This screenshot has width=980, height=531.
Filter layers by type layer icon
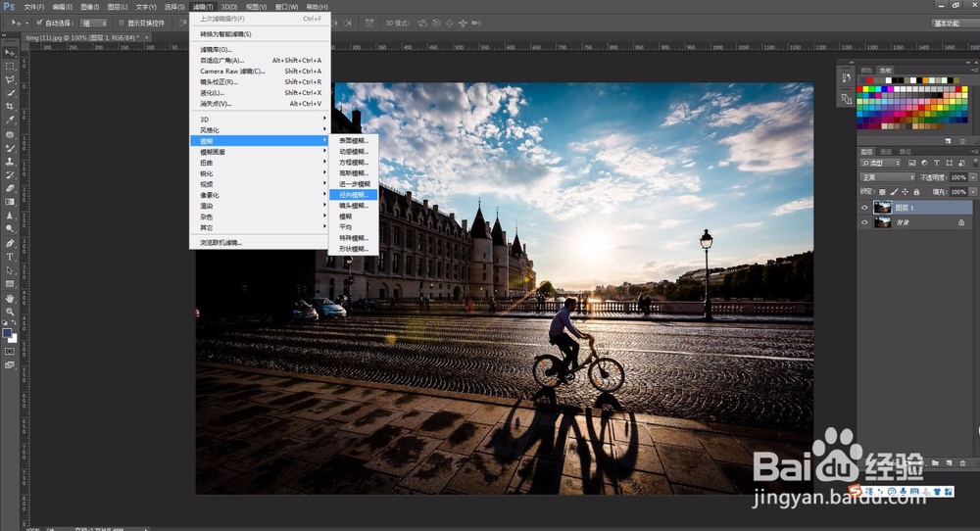[x=936, y=163]
